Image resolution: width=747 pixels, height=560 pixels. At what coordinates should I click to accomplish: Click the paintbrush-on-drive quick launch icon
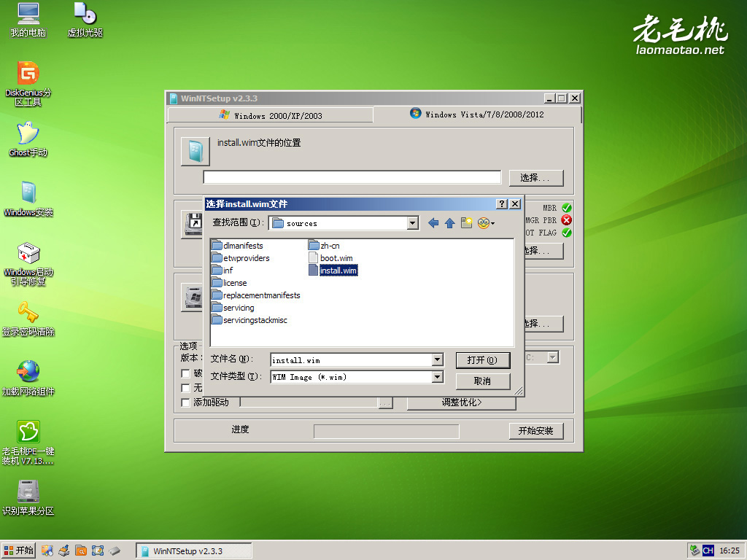coord(64,551)
